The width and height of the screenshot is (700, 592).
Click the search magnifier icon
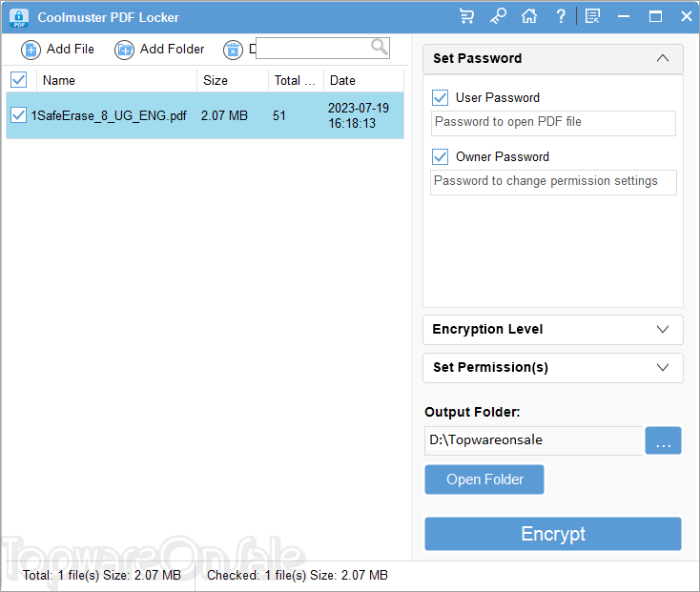click(380, 47)
